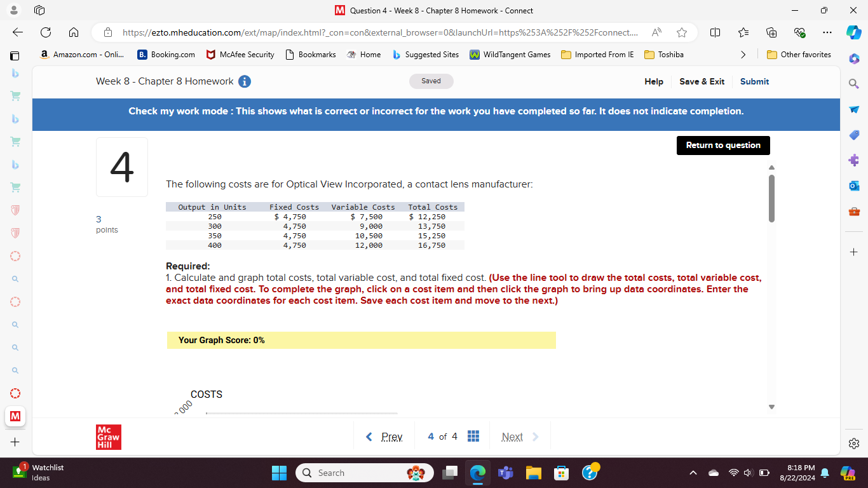Viewport: 868px width, 488px height.
Task: Open the Other favorites folder
Action: 799,55
